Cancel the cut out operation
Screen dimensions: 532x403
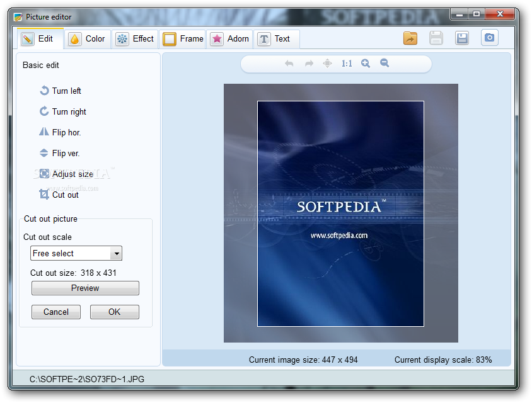tap(56, 312)
